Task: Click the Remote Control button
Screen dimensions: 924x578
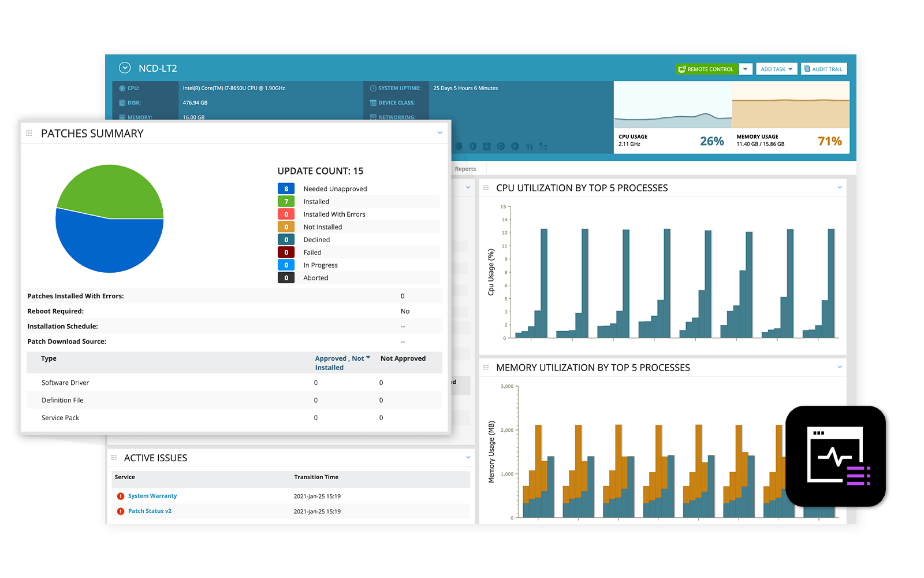Action: 706,69
